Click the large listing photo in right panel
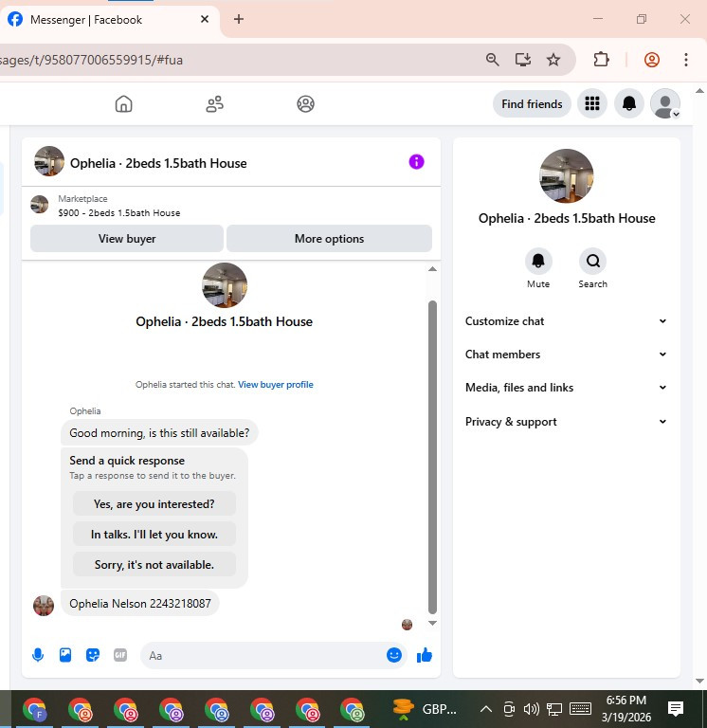This screenshot has height=728, width=707. [567, 175]
